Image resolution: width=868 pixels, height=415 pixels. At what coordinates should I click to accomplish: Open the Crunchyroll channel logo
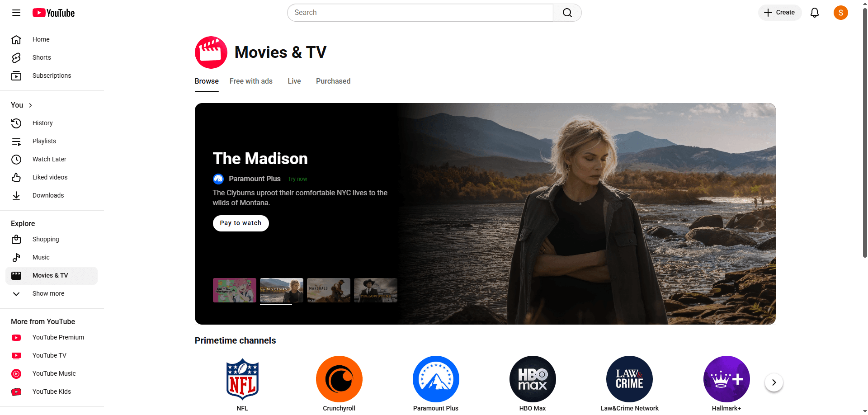pyautogui.click(x=339, y=379)
